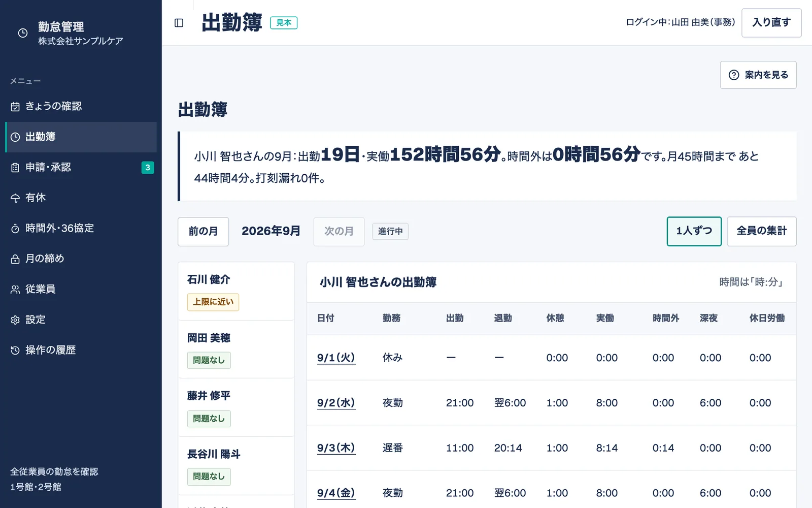Open the 申請・承認 badge showing 3
This screenshot has width=812, height=508.
click(x=148, y=168)
